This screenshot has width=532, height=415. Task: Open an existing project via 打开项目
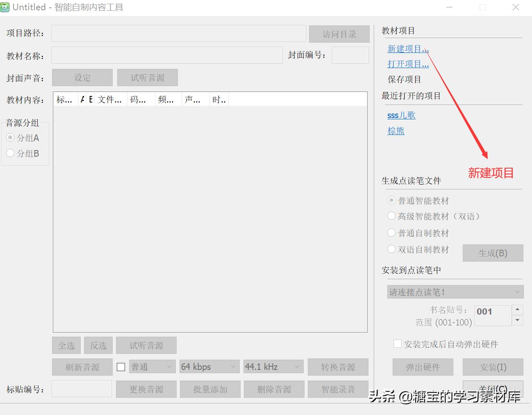tap(407, 64)
